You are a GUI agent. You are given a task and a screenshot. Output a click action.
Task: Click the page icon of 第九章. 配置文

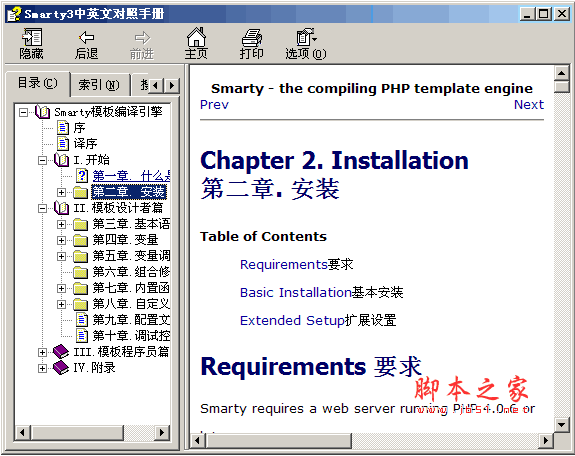tap(81, 320)
